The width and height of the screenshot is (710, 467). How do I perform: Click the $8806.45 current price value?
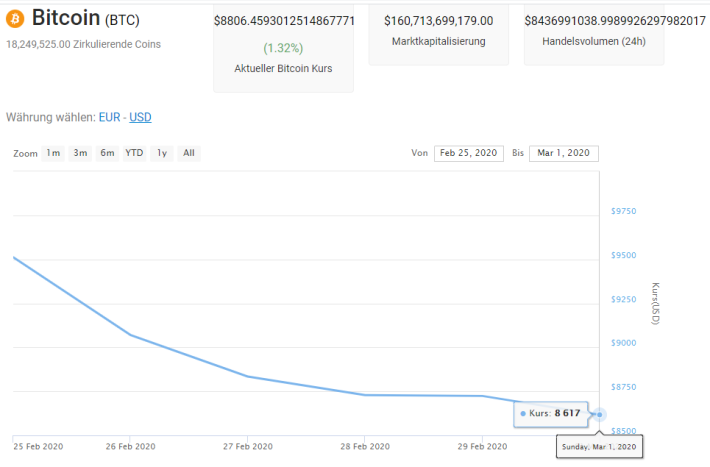[284, 21]
